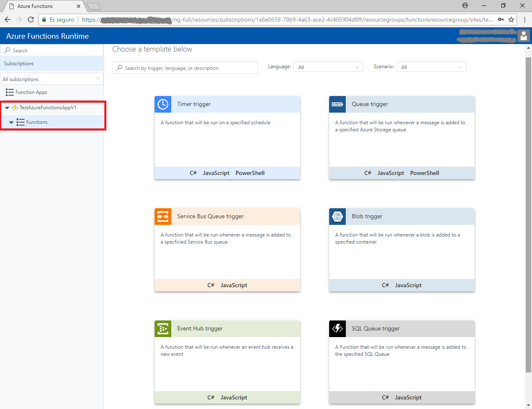This screenshot has width=532, height=409.
Task: Choose JavaScript on the Queue trigger card
Action: 391,173
